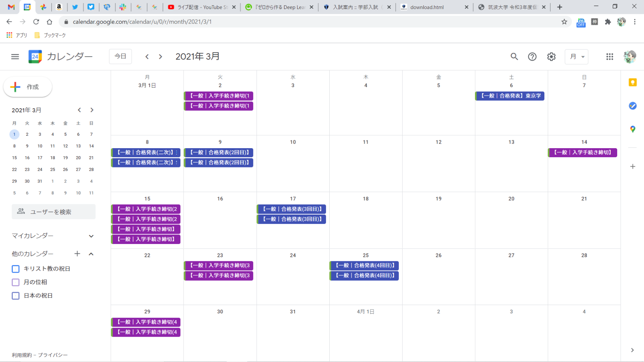Open the settings gear menu

(x=551, y=57)
